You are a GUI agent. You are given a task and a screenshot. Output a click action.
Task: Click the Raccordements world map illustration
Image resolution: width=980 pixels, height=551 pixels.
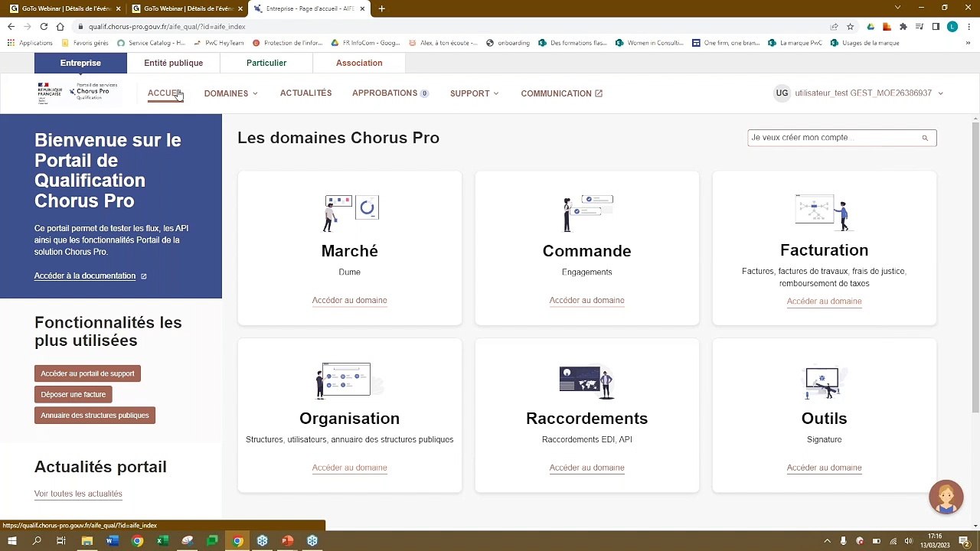[586, 381]
